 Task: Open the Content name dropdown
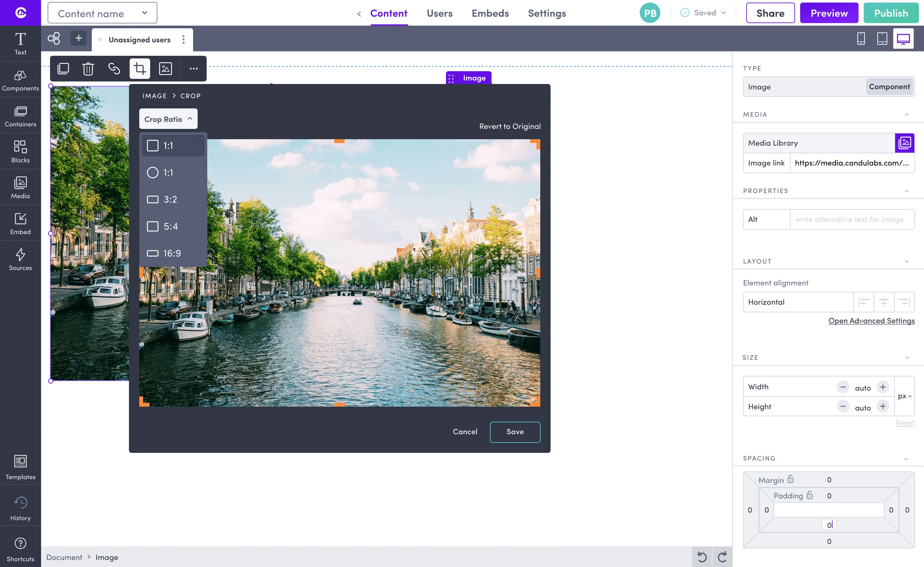coord(102,13)
